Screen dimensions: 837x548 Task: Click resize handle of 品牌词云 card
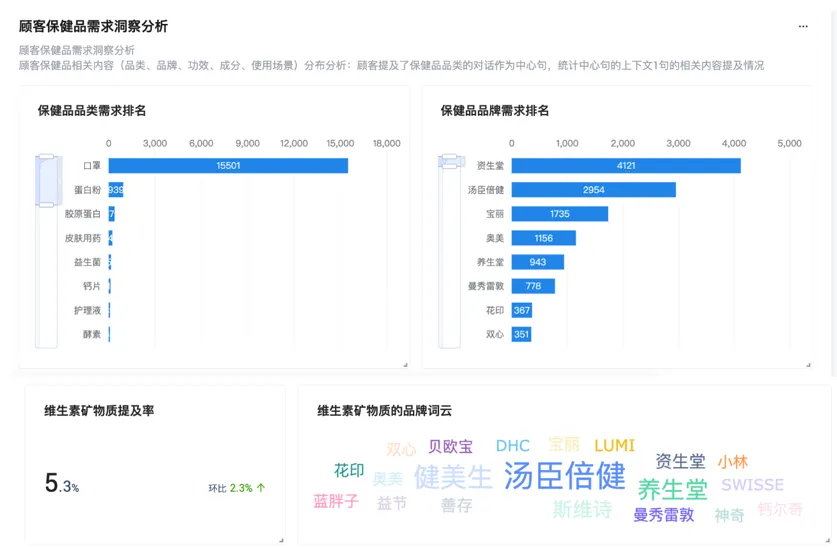[825, 540]
